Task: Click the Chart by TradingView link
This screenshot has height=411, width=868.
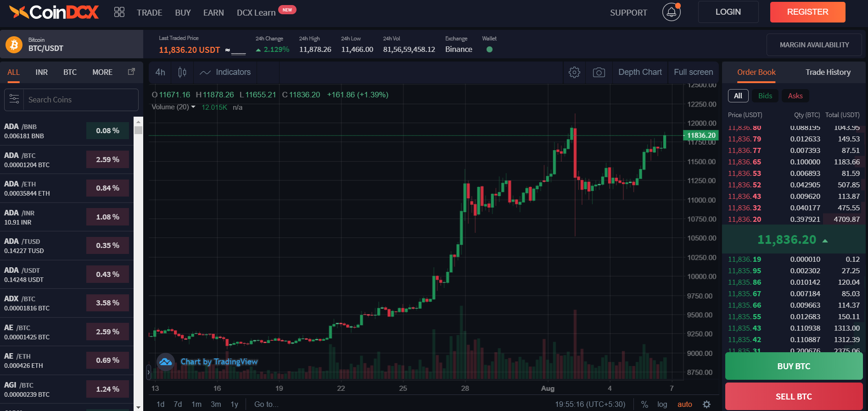Action: (x=219, y=362)
